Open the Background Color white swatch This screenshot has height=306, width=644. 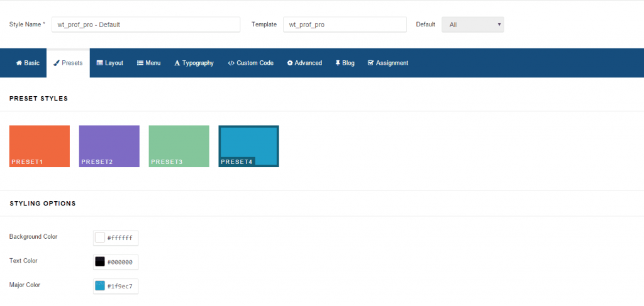click(x=100, y=238)
